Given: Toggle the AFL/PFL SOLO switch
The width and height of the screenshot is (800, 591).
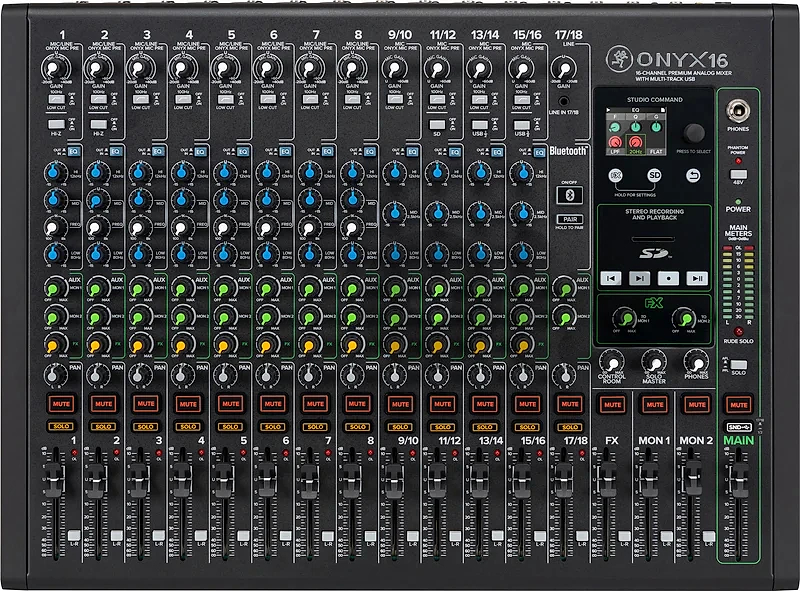Looking at the screenshot, I should (738, 365).
